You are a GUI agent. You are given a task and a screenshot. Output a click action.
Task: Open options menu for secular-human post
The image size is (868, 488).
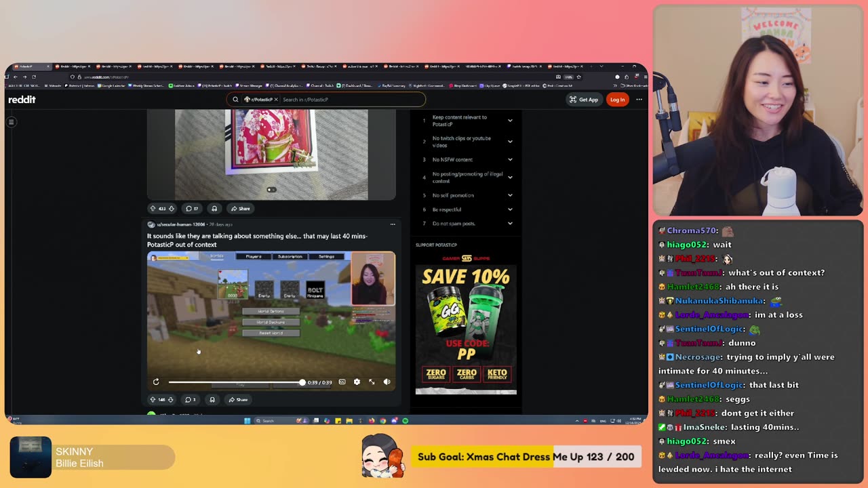click(392, 224)
